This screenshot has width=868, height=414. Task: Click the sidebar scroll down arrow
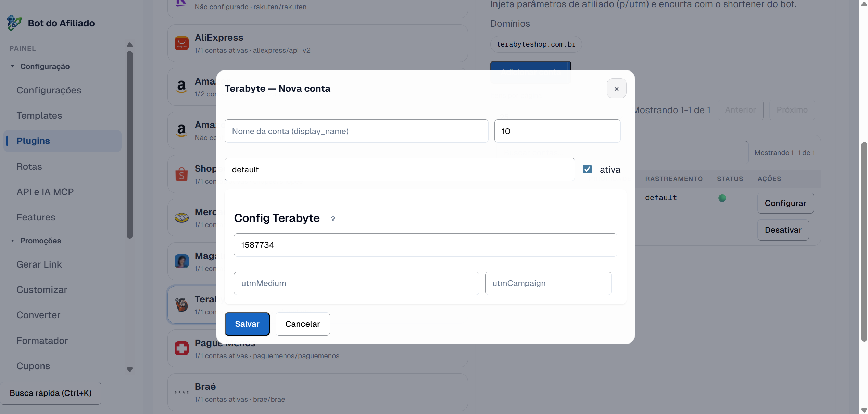129,370
